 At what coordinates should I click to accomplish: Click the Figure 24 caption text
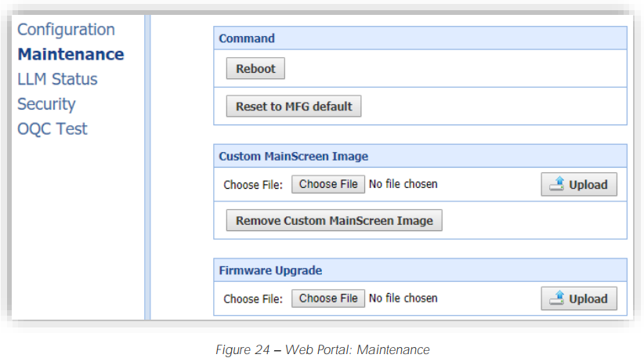pyautogui.click(x=322, y=350)
